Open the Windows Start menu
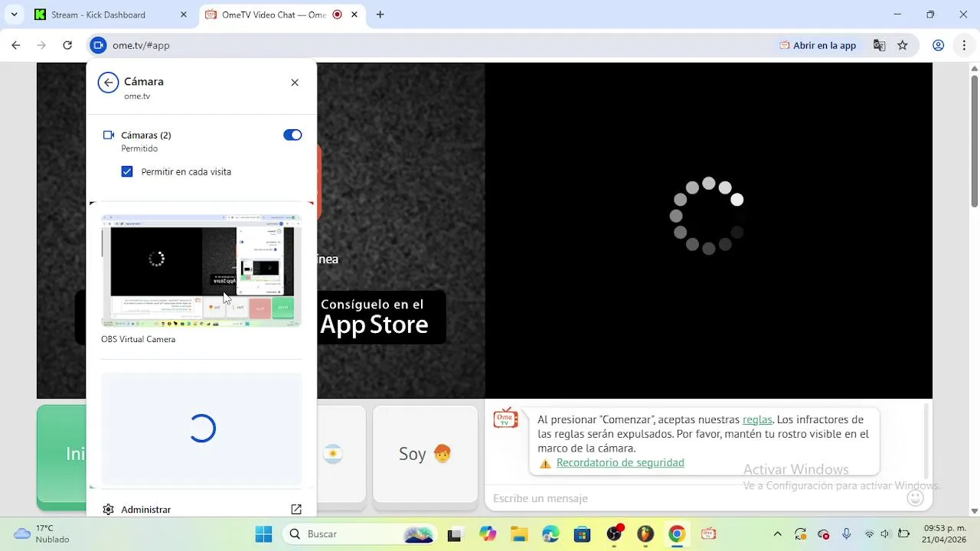 click(263, 534)
